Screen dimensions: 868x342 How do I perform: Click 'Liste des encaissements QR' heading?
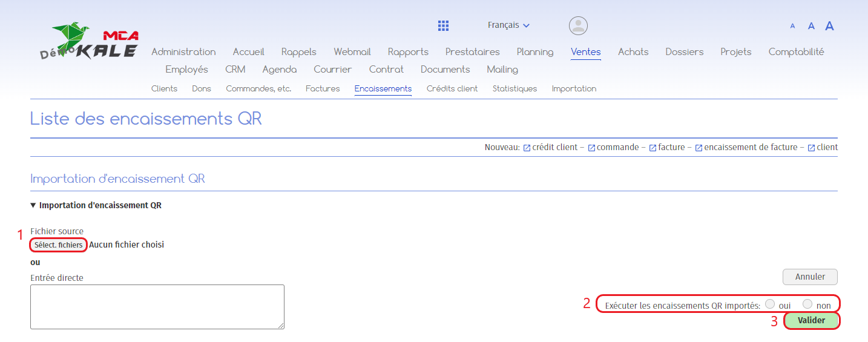coord(146,119)
